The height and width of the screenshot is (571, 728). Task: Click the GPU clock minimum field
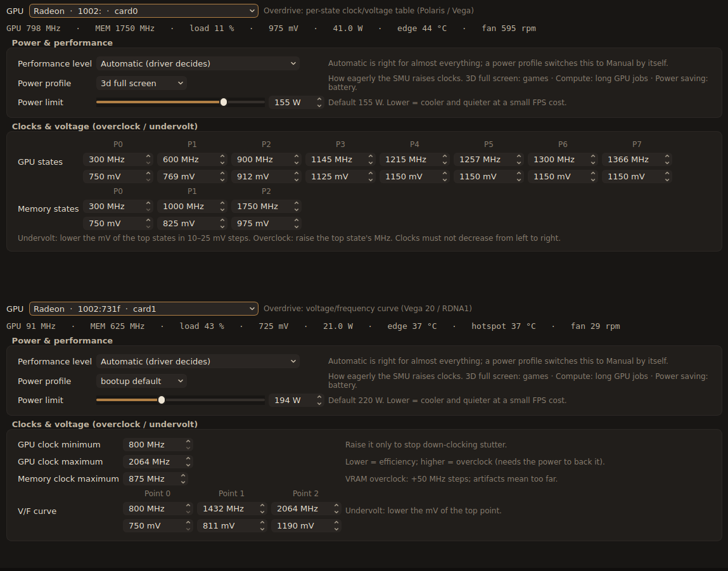[x=158, y=445]
